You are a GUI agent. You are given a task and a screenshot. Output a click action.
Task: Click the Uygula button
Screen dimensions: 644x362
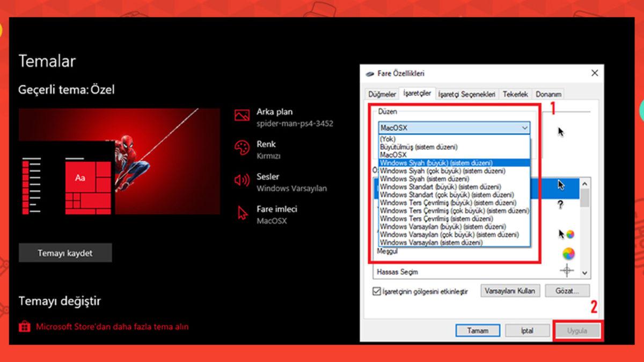[x=578, y=330]
